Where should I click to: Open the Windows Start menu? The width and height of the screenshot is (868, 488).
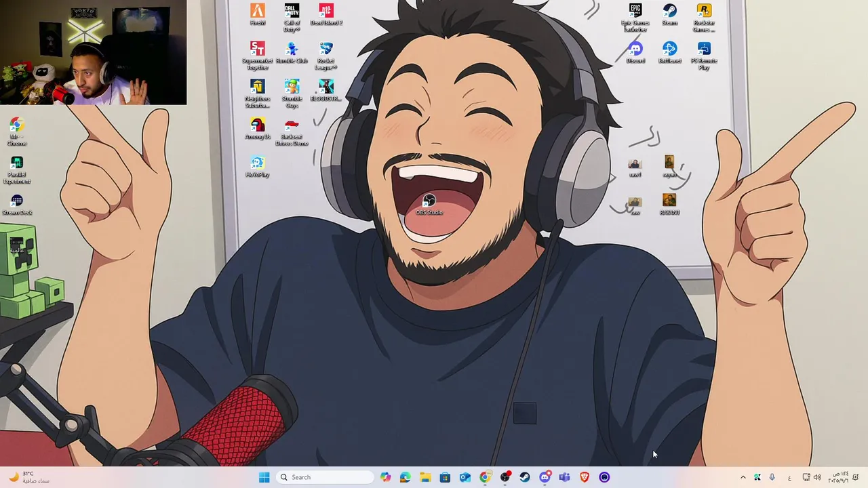[264, 477]
